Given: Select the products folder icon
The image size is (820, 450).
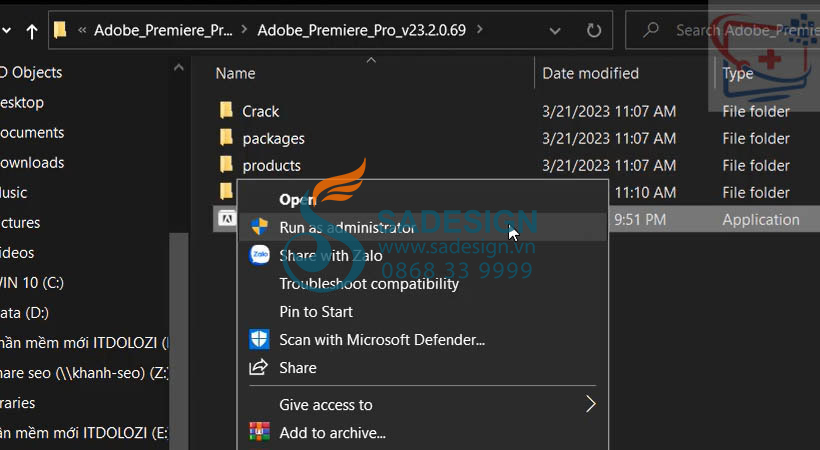Looking at the screenshot, I should tap(226, 165).
